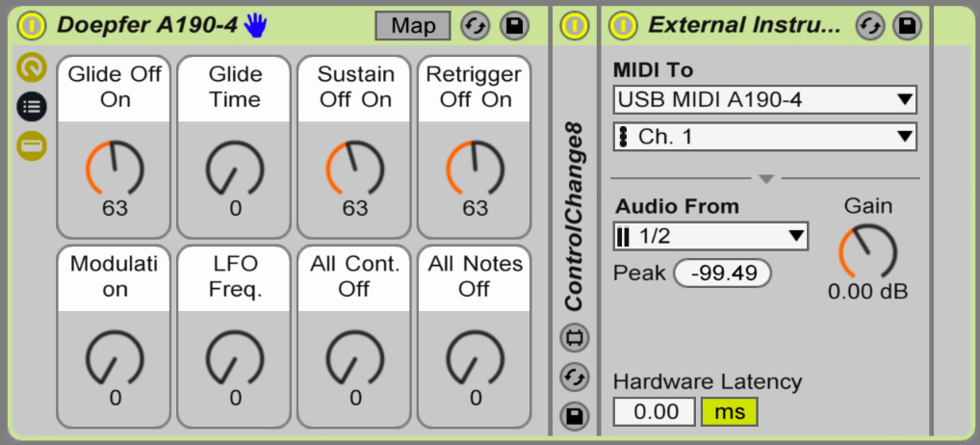Click the blue hand icon on Doepfer A190-4
This screenshot has width=980, height=445.
point(255,25)
